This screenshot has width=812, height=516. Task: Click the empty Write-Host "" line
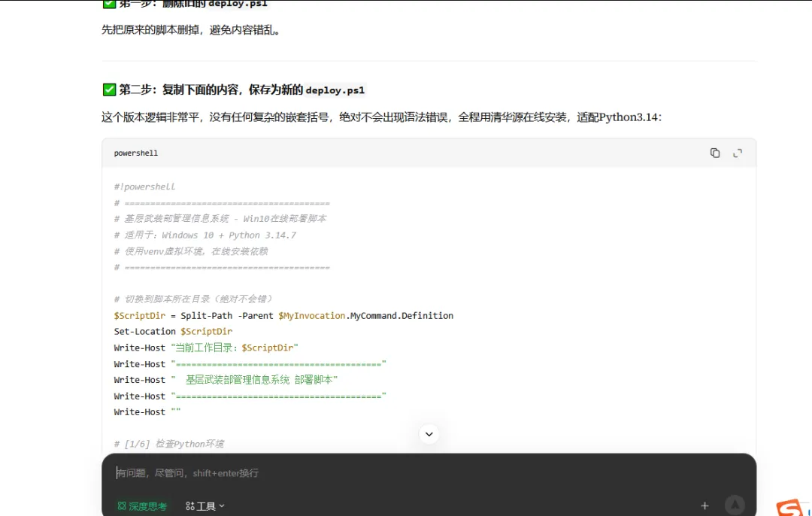pos(147,412)
